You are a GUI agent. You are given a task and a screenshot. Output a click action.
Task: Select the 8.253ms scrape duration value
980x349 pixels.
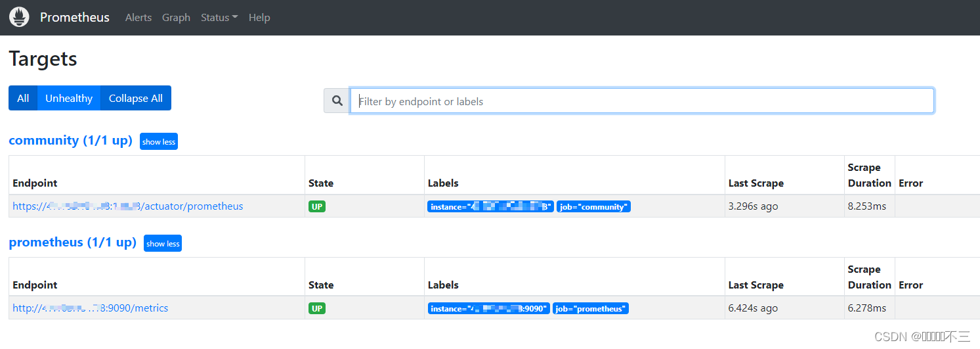tap(867, 206)
